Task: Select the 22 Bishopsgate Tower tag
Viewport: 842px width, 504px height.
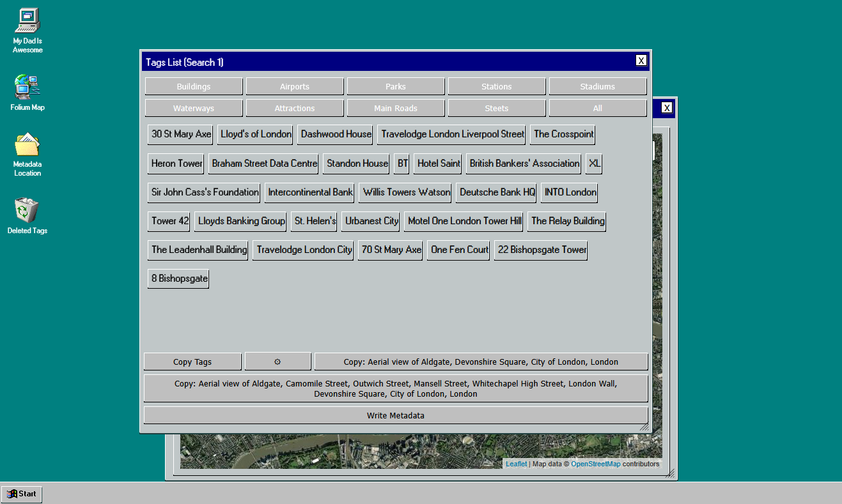Action: 542,250
